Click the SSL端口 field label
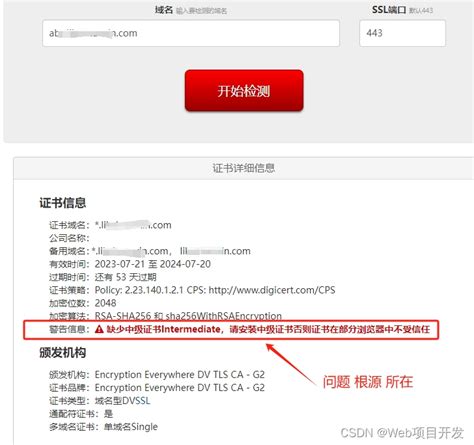Screen dimensions: 474x445 point(389,10)
